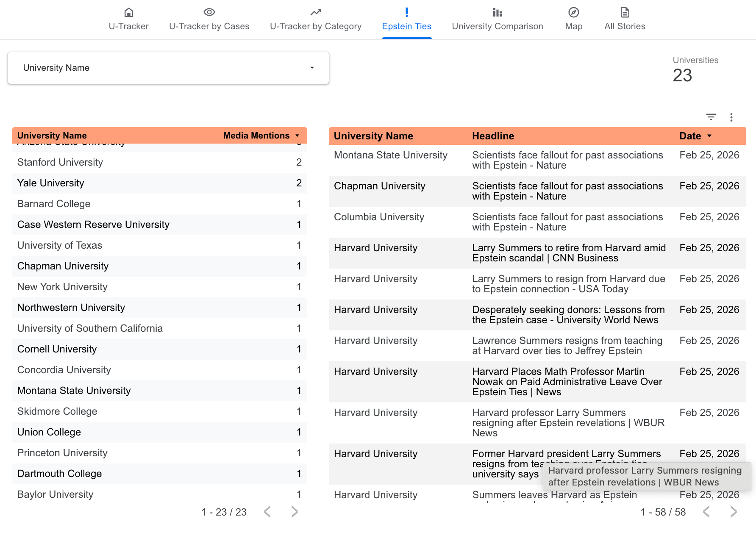The height and width of the screenshot is (538, 756).
Task: Toggle sort arrow on Date column
Action: [709, 136]
